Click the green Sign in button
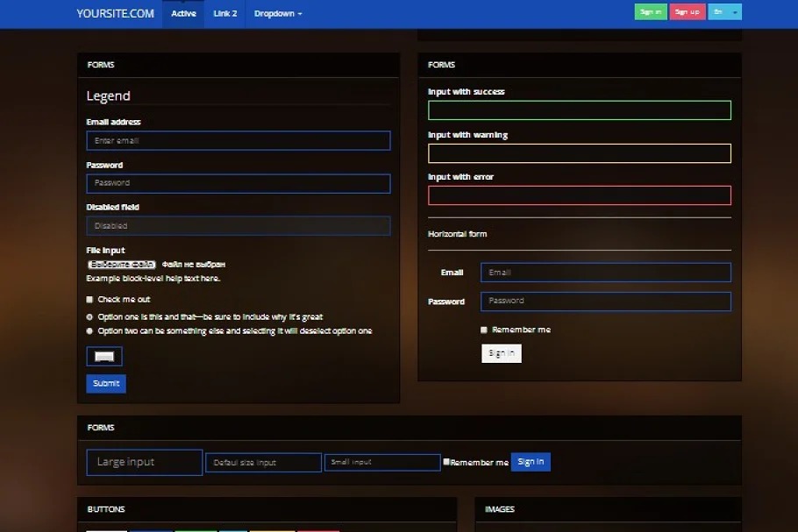Viewport: 798px width, 532px height. point(650,12)
